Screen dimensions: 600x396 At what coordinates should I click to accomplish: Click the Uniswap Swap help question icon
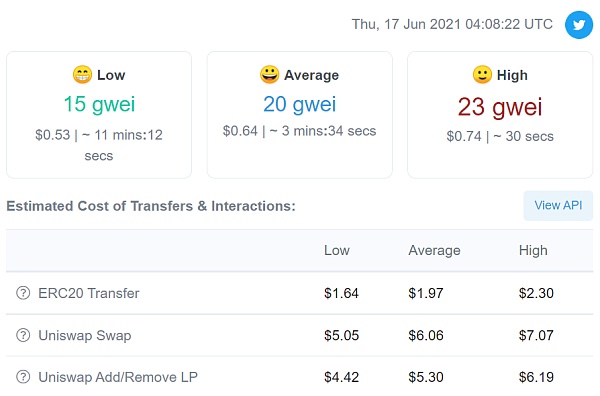(x=23, y=335)
